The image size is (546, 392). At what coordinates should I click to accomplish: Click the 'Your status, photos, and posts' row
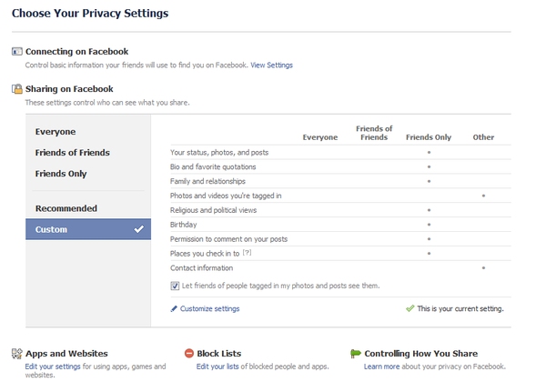(340, 153)
